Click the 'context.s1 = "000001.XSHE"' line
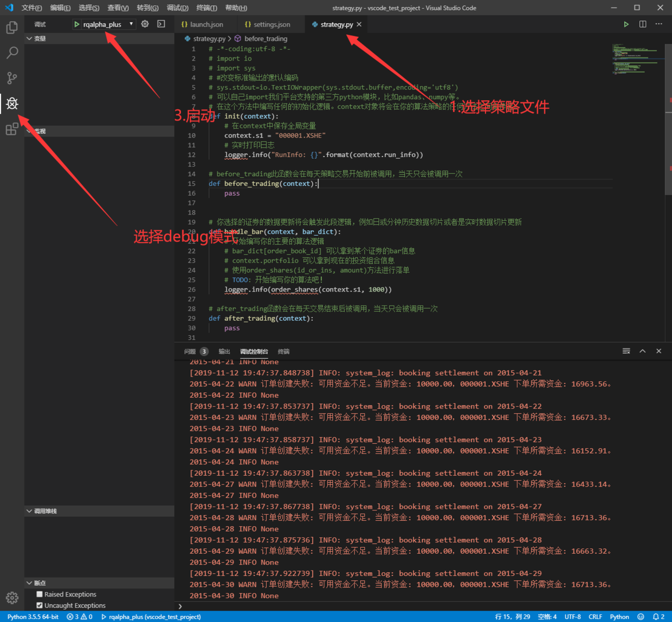The image size is (672, 622). (x=275, y=135)
